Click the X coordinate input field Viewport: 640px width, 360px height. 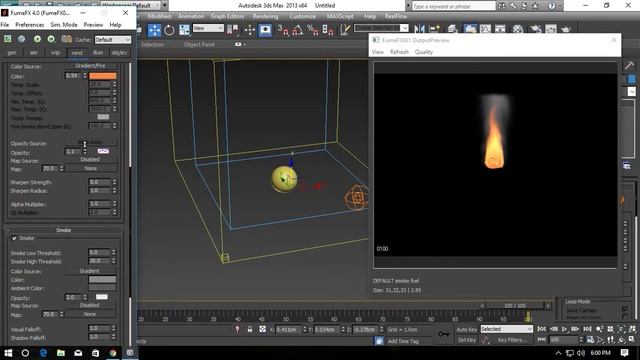(288, 329)
